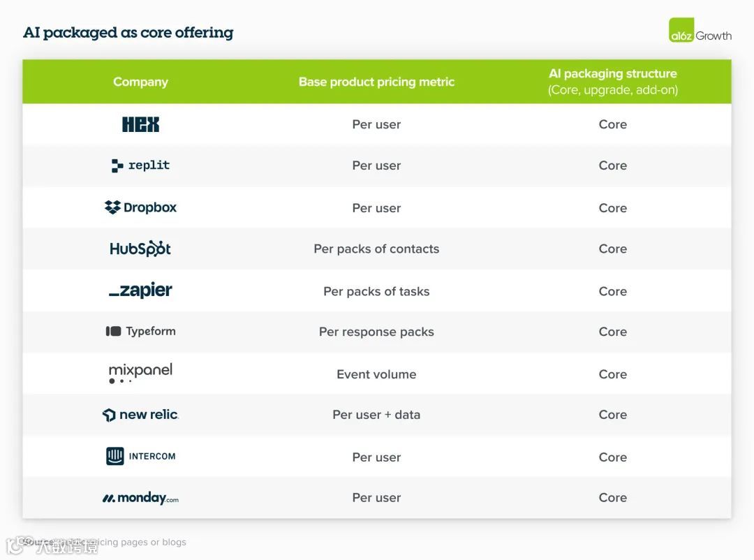Click the 'Per user + data' cell
Screen dimensions: 754x560
pyautogui.click(x=376, y=415)
